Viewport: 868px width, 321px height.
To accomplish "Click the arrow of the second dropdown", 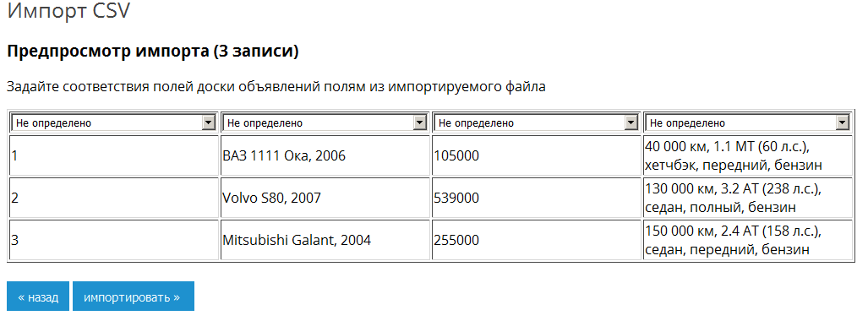I will (420, 122).
